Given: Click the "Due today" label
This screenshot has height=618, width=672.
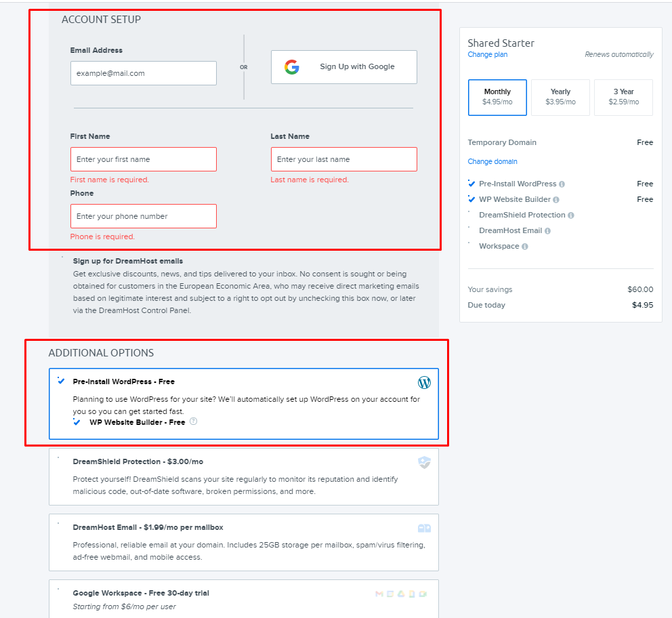Looking at the screenshot, I should tap(486, 305).
